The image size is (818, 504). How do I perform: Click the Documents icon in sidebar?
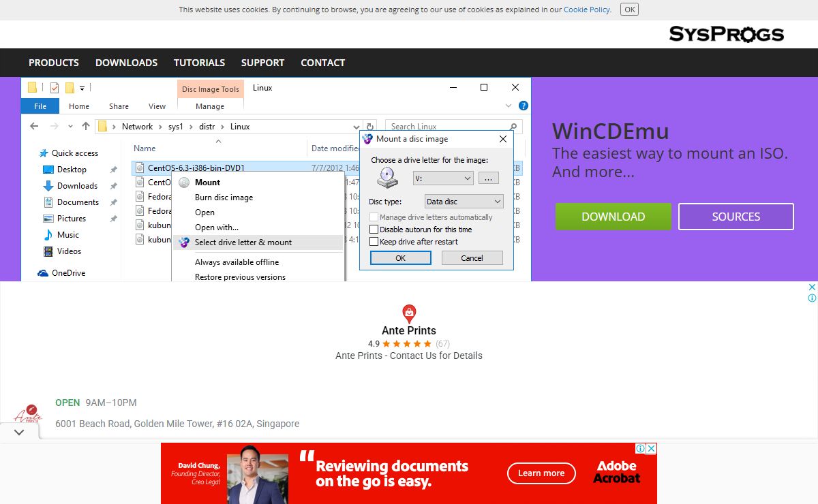[x=48, y=202]
